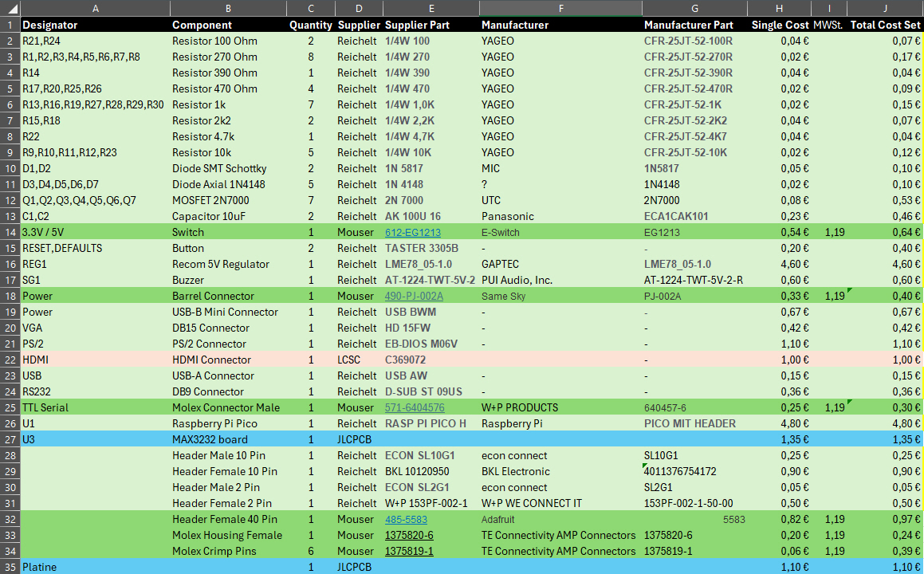This screenshot has width=924, height=574.
Task: Select cell HDMI Connector
Action: click(x=228, y=360)
